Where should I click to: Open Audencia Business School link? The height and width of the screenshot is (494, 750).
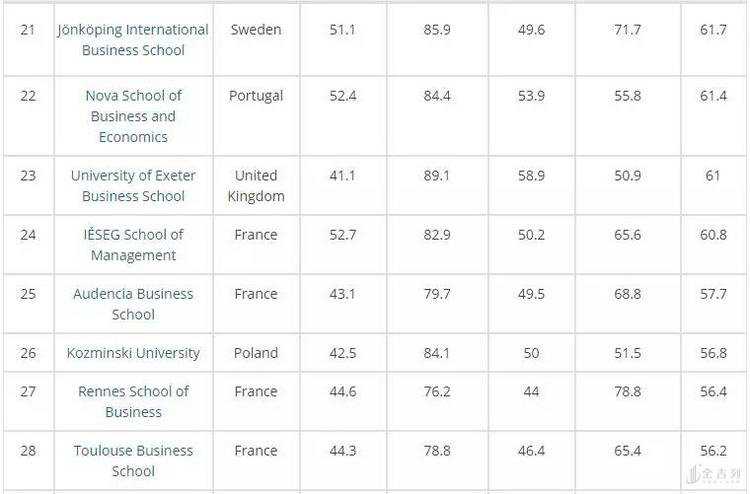click(x=133, y=304)
